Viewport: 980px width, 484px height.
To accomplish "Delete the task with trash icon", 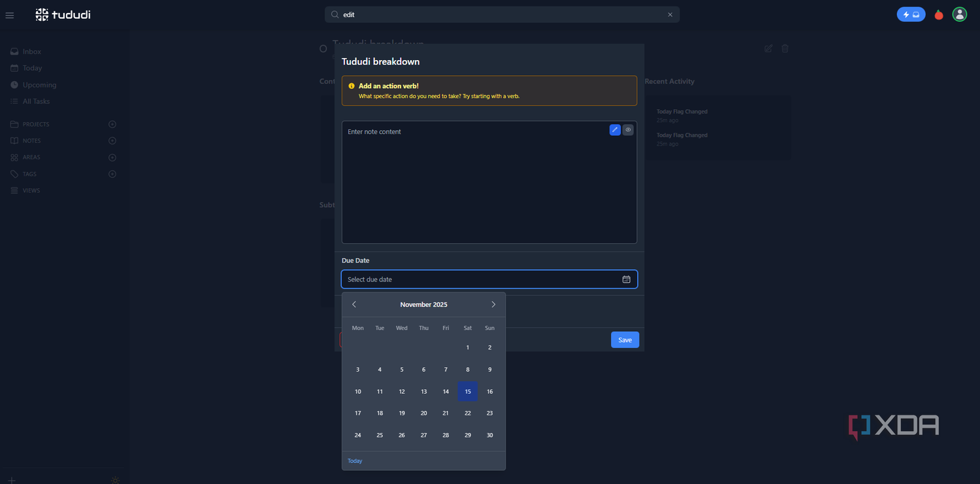I will (x=785, y=48).
